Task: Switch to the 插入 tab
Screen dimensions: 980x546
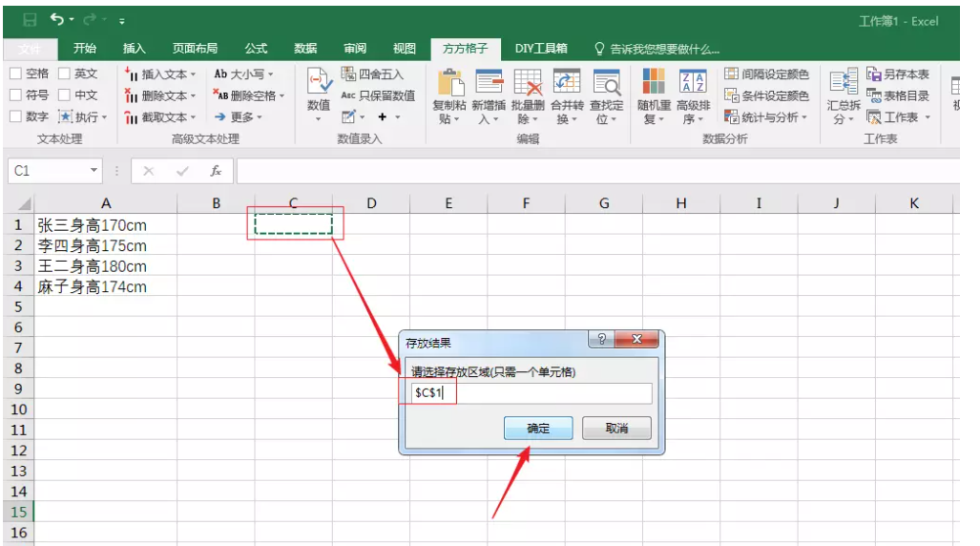Action: tap(134, 48)
